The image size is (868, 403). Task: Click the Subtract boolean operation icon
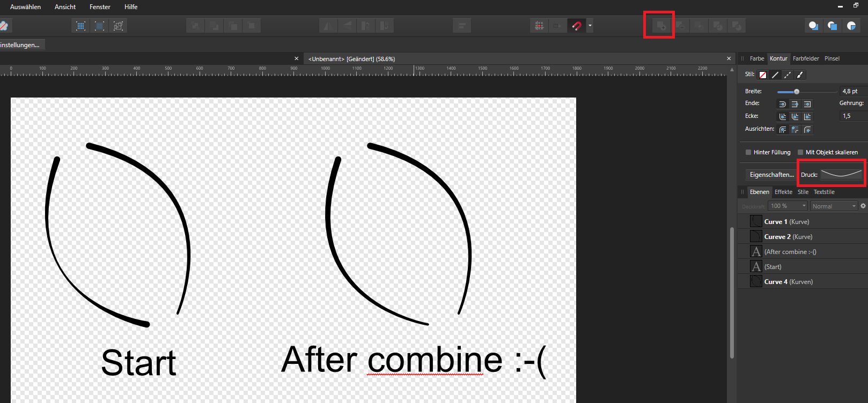(680, 26)
